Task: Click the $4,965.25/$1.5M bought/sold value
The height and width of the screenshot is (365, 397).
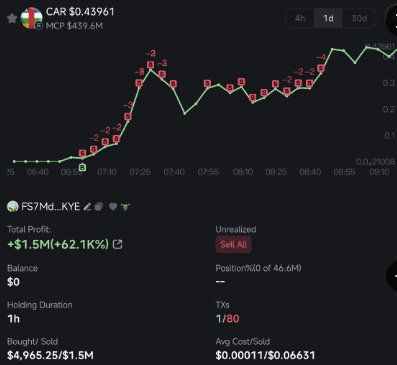Action: coord(50,355)
